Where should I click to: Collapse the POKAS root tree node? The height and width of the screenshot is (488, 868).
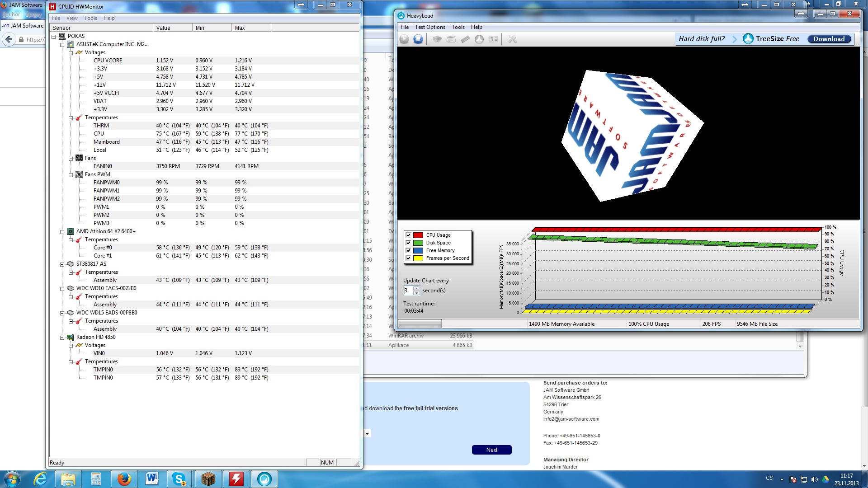coord(54,36)
